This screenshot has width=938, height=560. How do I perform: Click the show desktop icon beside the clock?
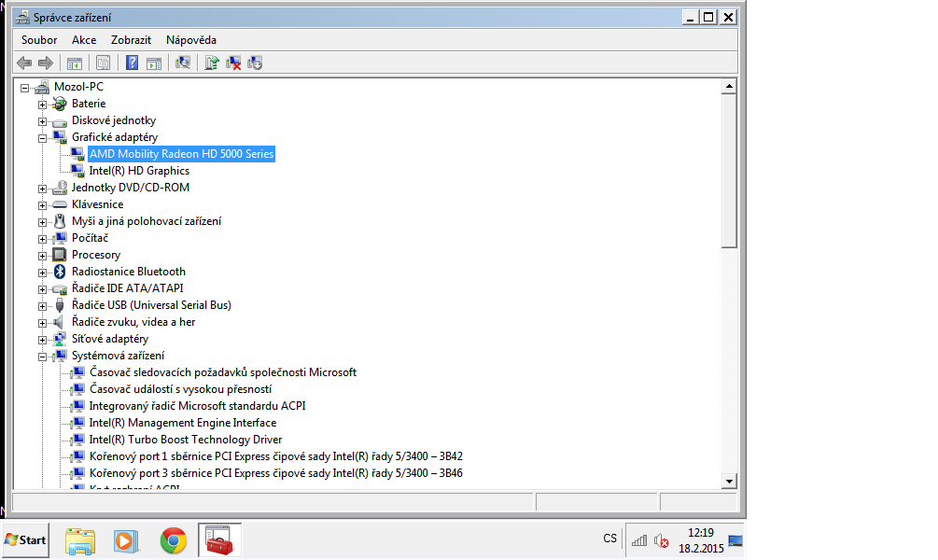point(735,540)
